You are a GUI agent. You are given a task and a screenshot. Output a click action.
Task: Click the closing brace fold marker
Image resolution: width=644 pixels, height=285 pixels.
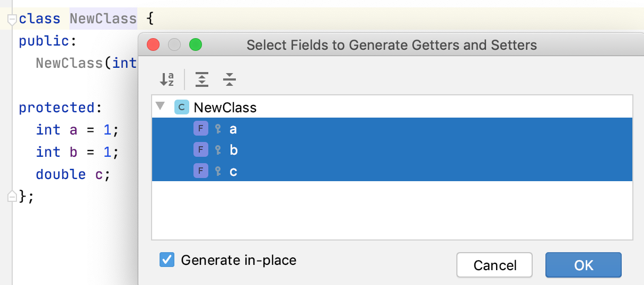click(x=12, y=197)
